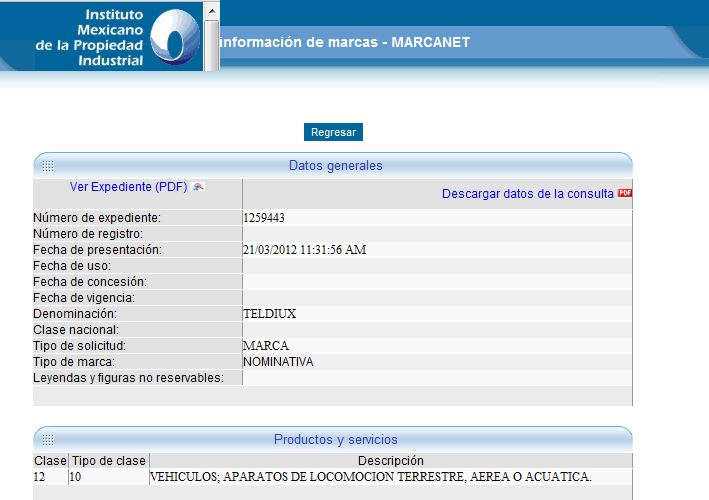Click the value NOMINATIVA
Viewport: 709px width, 500px height.
(278, 362)
